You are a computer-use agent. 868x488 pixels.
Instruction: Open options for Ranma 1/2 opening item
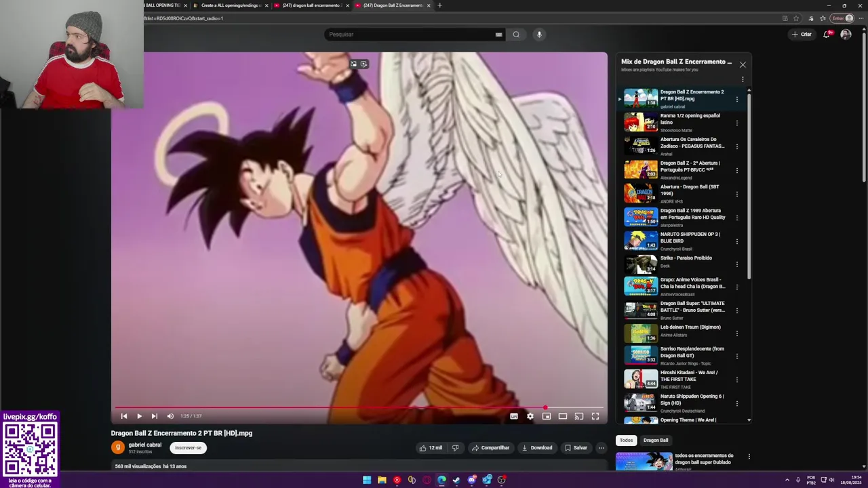point(737,123)
